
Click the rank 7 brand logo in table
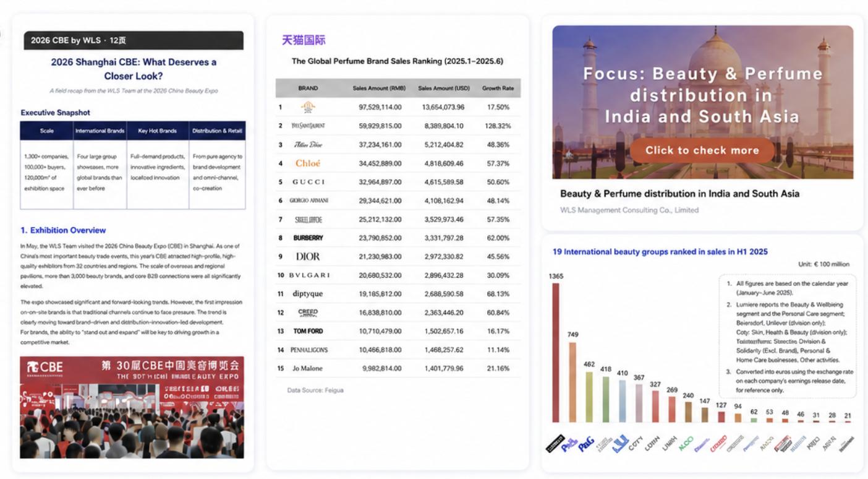308,219
